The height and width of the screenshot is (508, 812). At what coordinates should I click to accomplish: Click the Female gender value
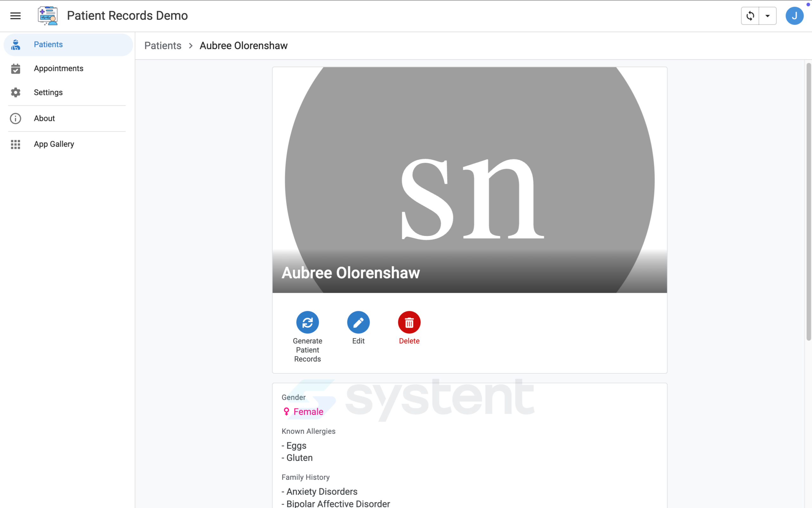[x=308, y=412]
